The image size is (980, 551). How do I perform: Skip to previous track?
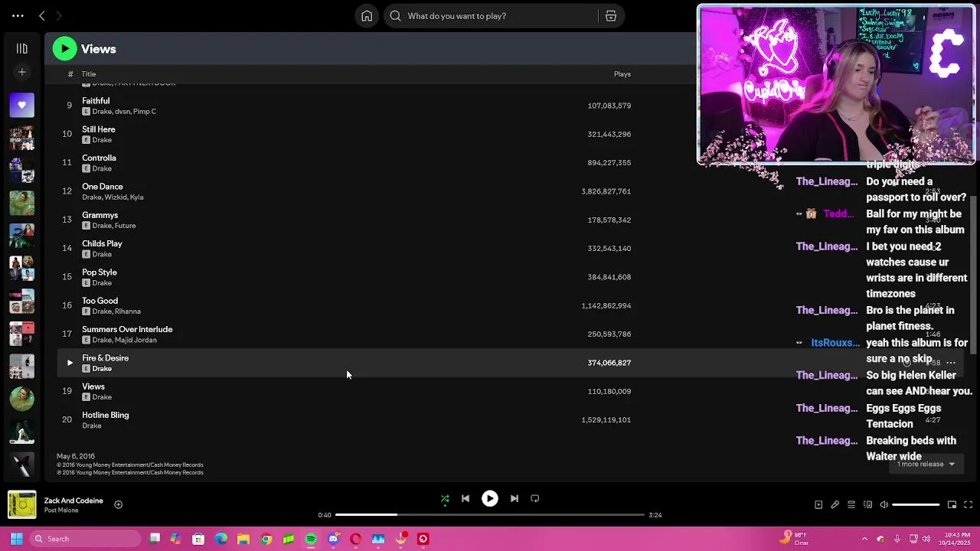[x=465, y=499]
